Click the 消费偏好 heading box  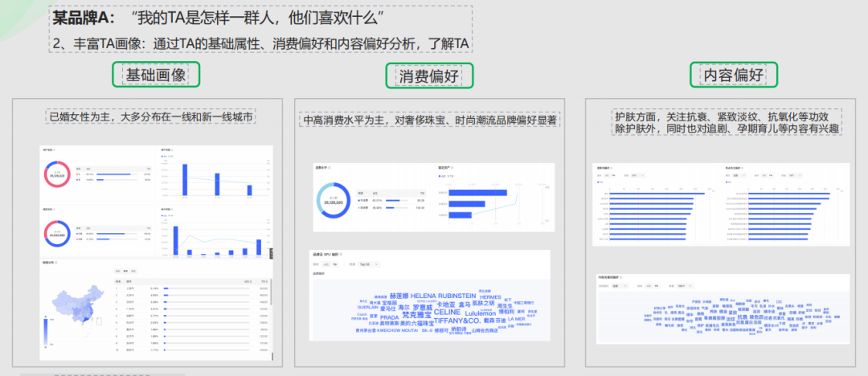click(429, 76)
